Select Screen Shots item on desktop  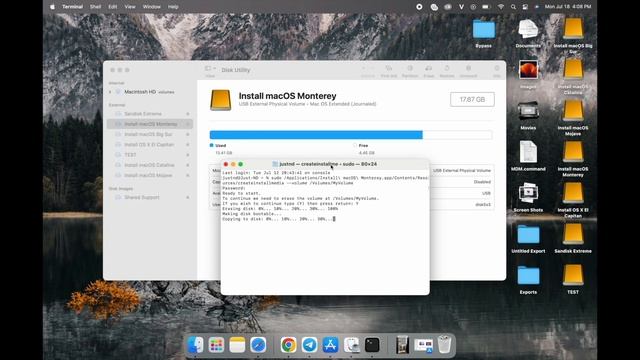tap(528, 198)
